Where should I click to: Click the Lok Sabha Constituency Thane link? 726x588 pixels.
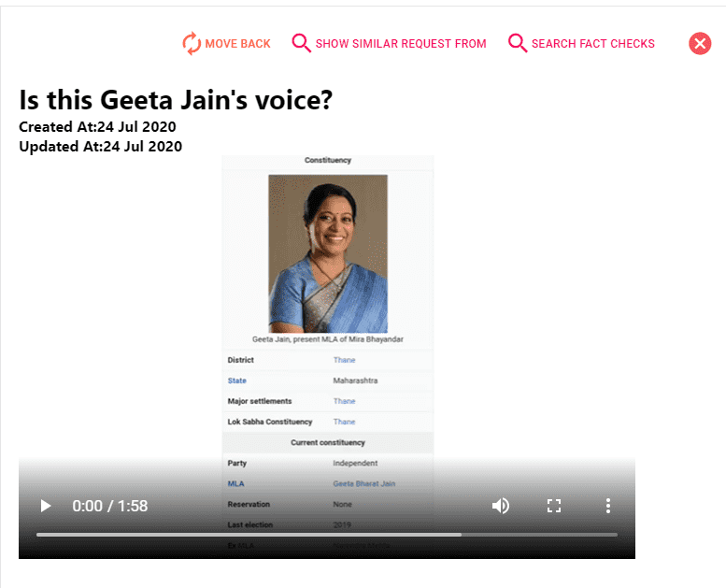tap(344, 422)
